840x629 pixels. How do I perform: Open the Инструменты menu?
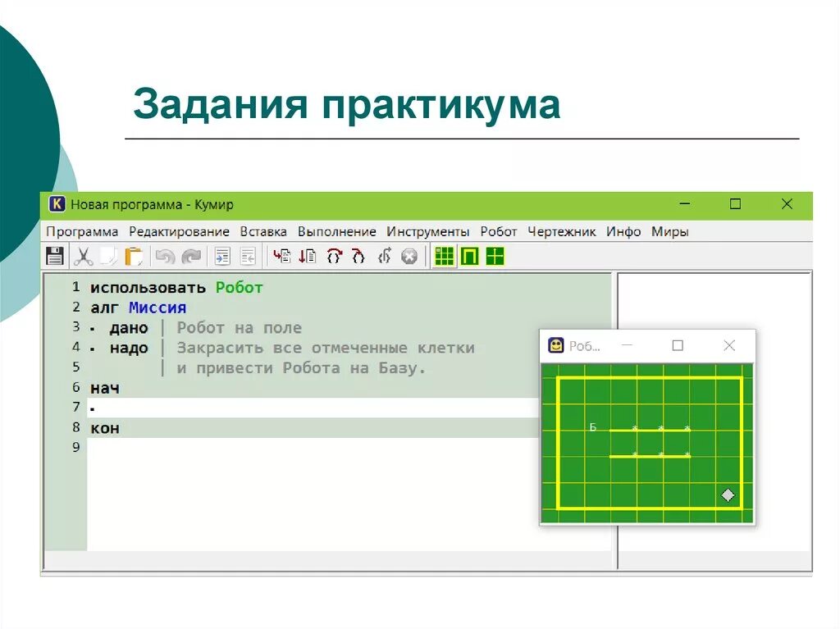click(x=428, y=232)
